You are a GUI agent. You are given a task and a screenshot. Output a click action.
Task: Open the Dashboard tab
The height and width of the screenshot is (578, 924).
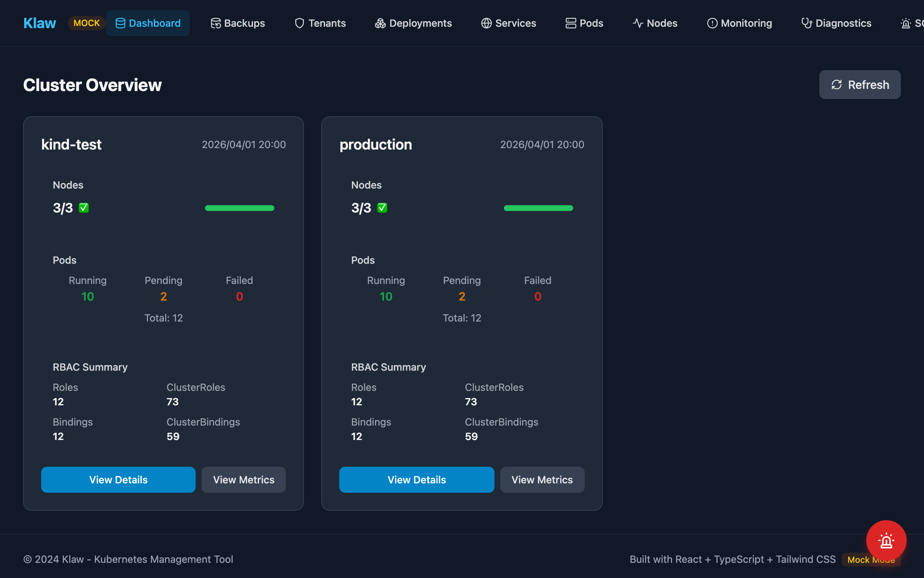tap(148, 23)
